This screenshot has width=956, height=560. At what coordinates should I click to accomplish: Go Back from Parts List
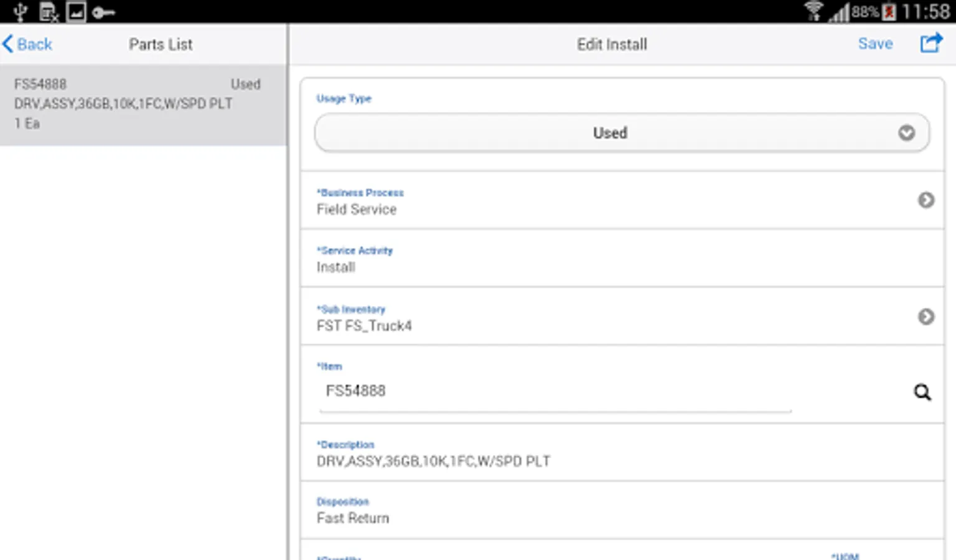27,44
